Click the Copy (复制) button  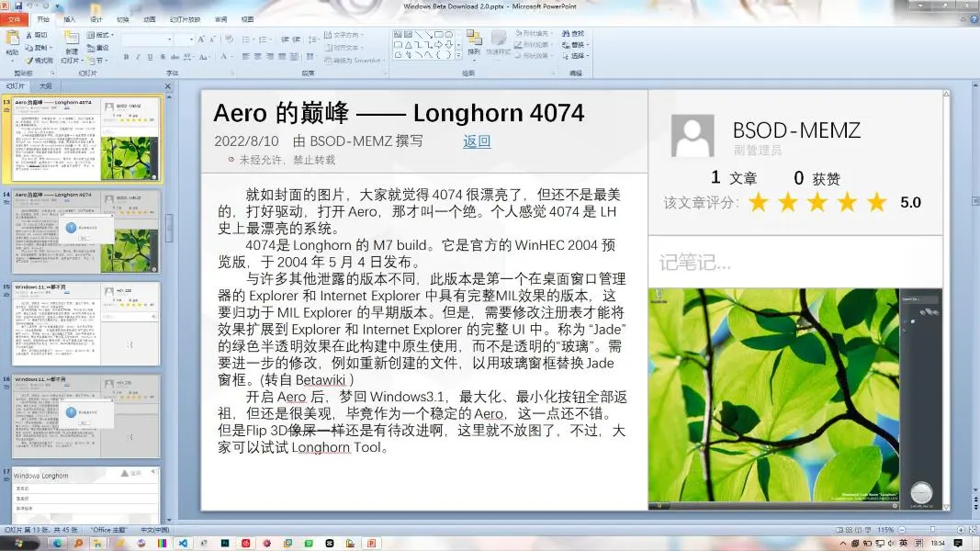pos(37,48)
